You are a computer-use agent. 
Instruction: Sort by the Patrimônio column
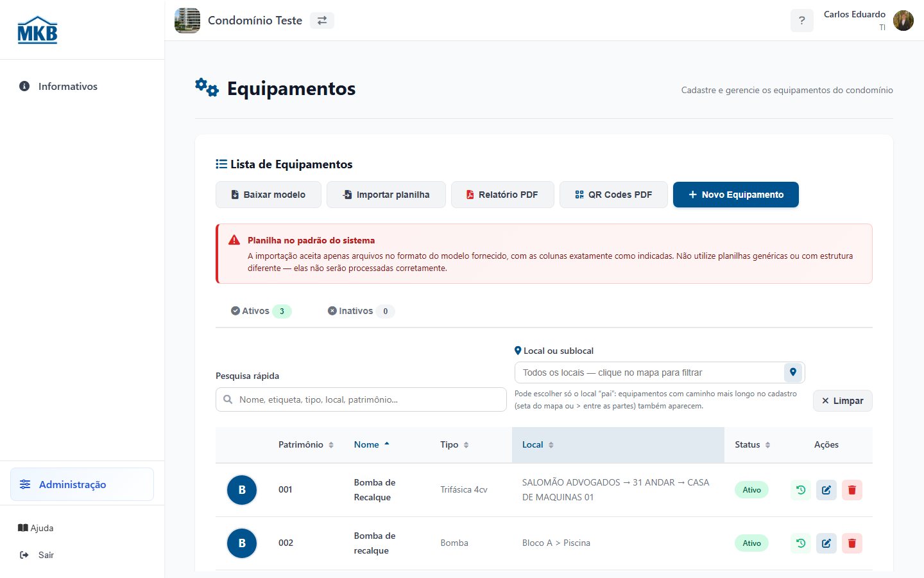pos(306,444)
